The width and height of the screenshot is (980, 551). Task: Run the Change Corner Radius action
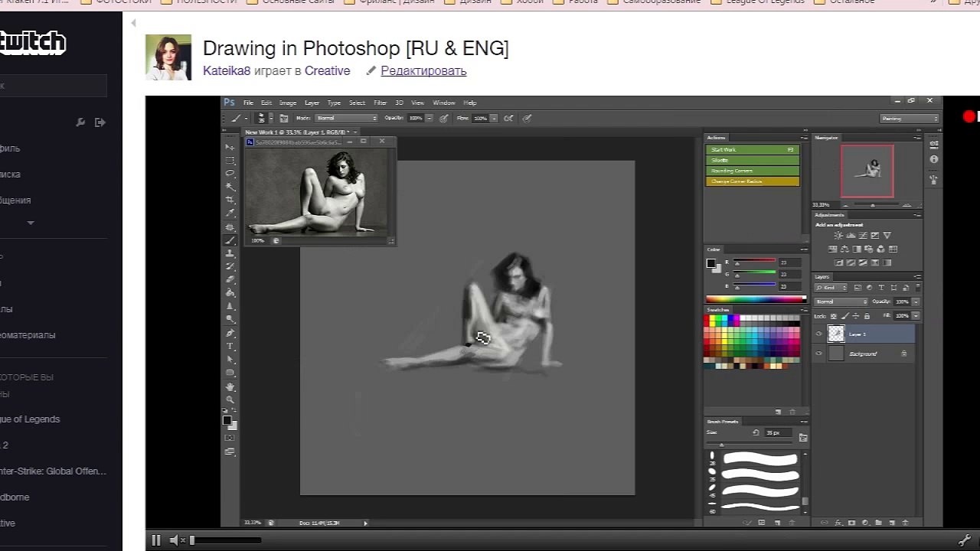click(753, 181)
